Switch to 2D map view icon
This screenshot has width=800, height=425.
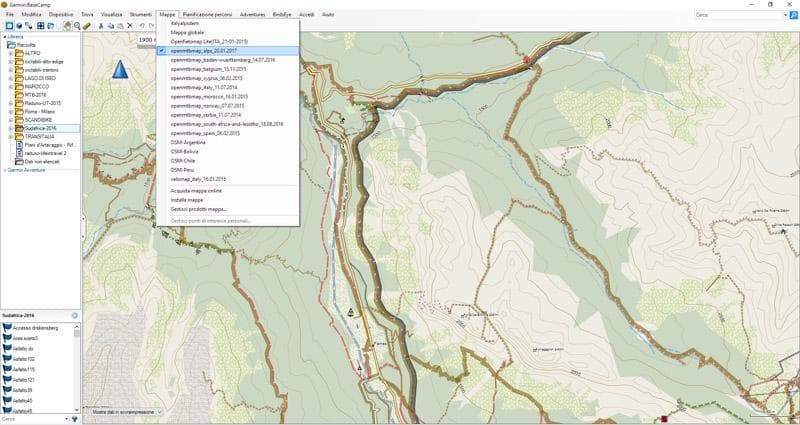click(x=9, y=26)
